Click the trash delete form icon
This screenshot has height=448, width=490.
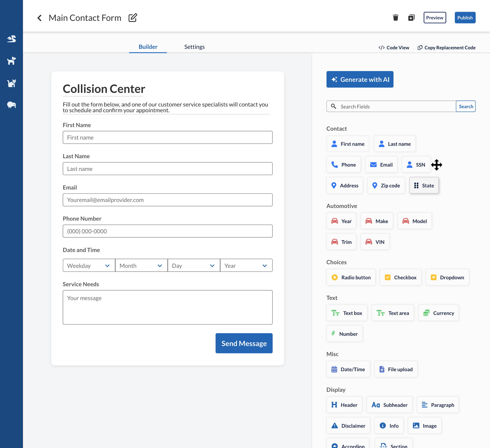(x=395, y=18)
